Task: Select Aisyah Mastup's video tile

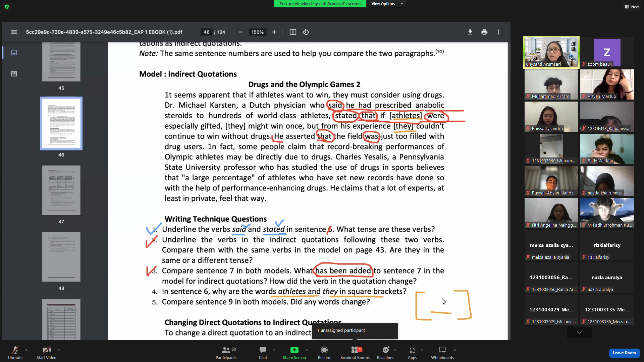Action: (x=607, y=84)
